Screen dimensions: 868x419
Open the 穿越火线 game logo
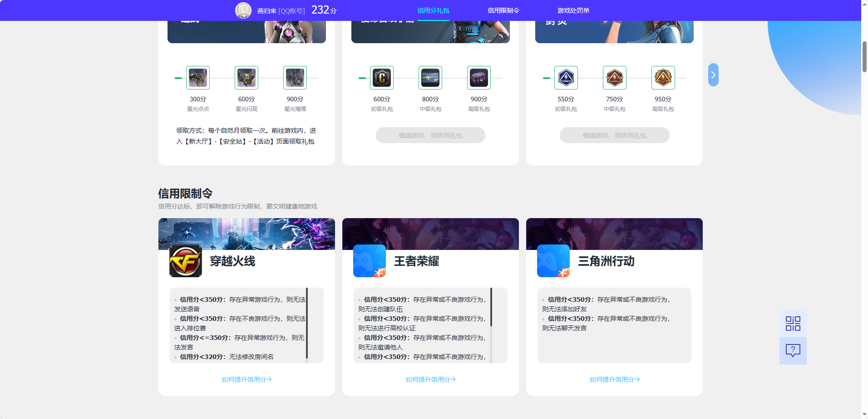186,261
